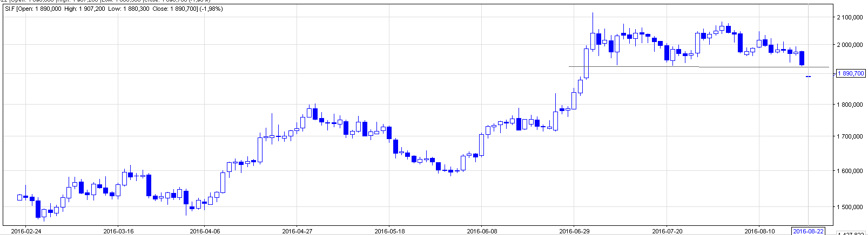Click the 2016-06-08 date label

482,231
